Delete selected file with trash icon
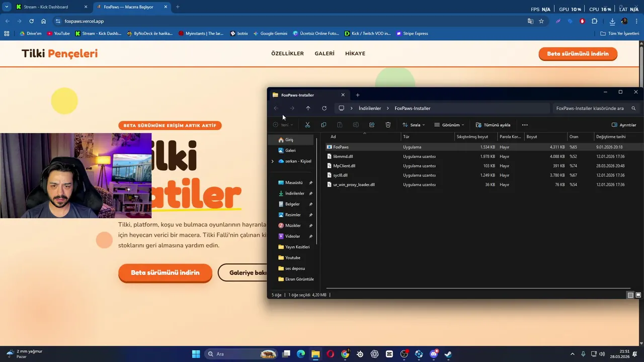 click(x=388, y=125)
